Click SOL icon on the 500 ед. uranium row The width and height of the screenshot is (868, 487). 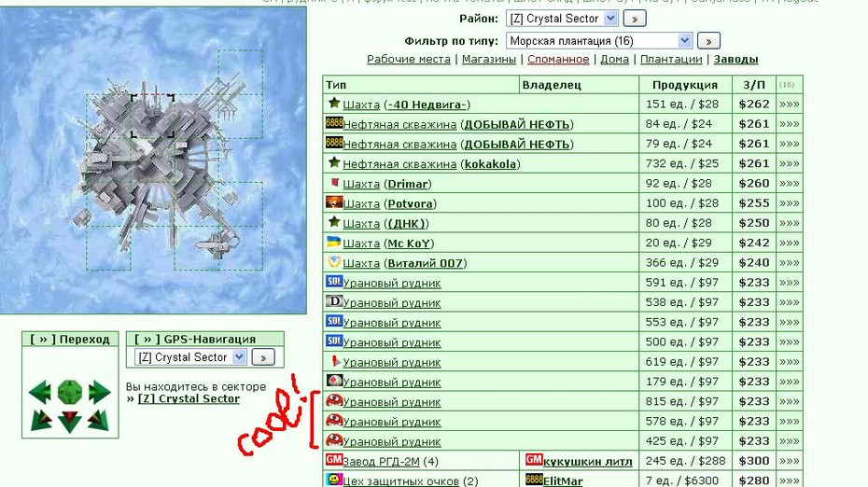click(334, 341)
